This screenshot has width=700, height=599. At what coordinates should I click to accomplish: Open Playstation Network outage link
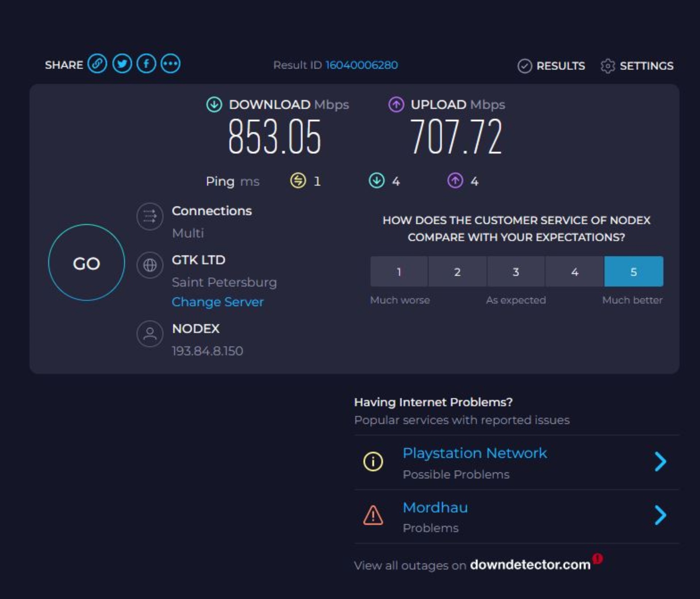[475, 453]
